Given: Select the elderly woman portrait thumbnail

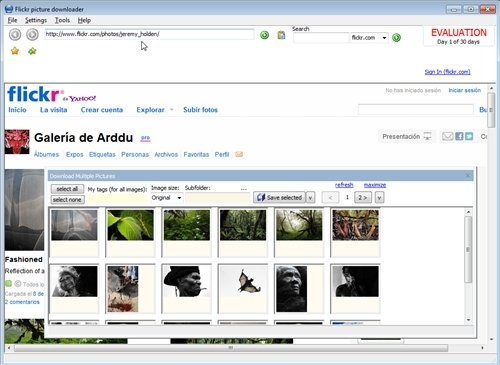Looking at the screenshot, I should coord(74,281).
